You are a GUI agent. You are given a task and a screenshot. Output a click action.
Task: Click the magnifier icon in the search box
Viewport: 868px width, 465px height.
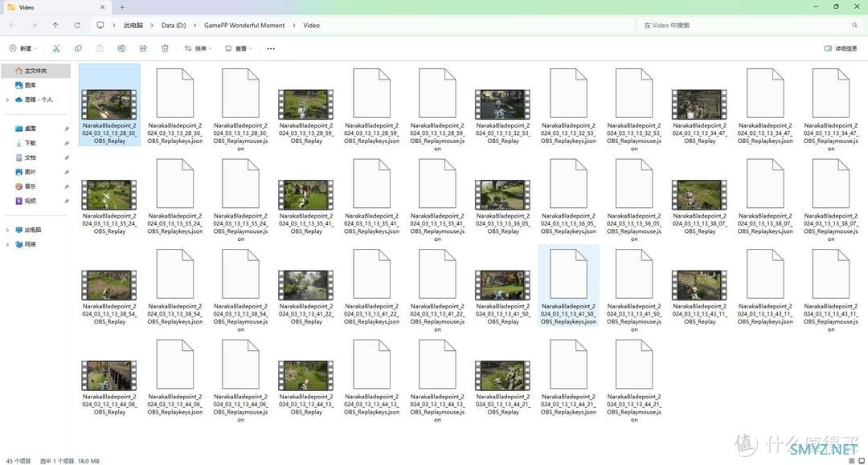click(x=854, y=26)
